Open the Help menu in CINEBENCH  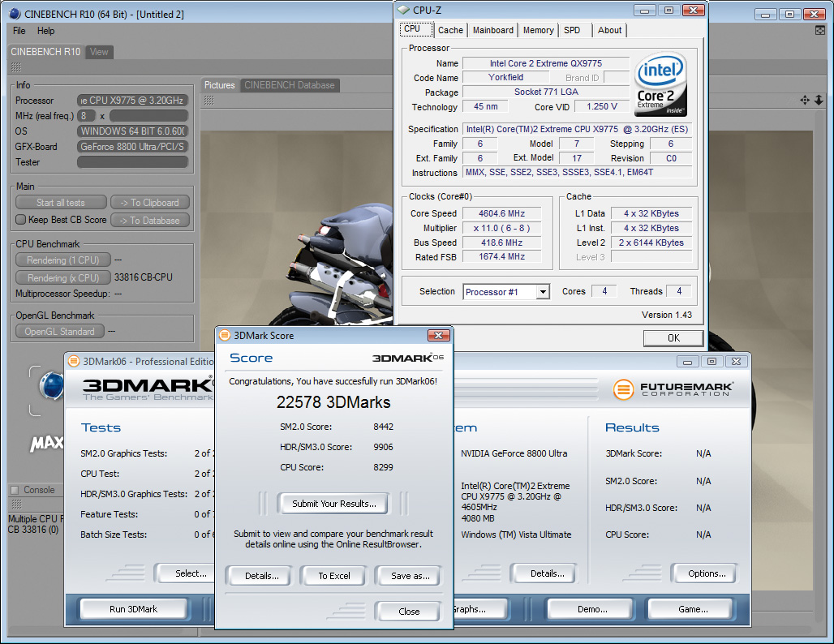[x=45, y=31]
